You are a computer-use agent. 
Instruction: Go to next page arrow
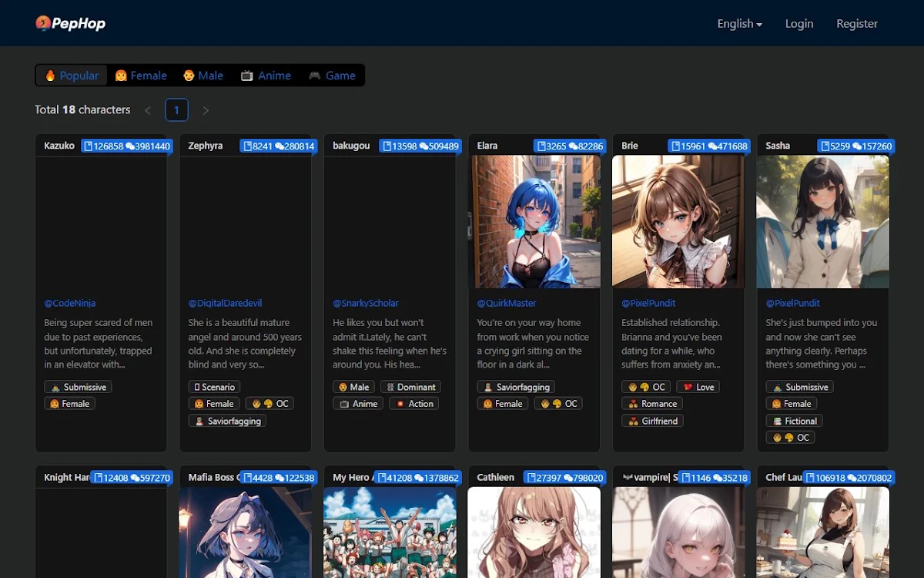tap(206, 110)
